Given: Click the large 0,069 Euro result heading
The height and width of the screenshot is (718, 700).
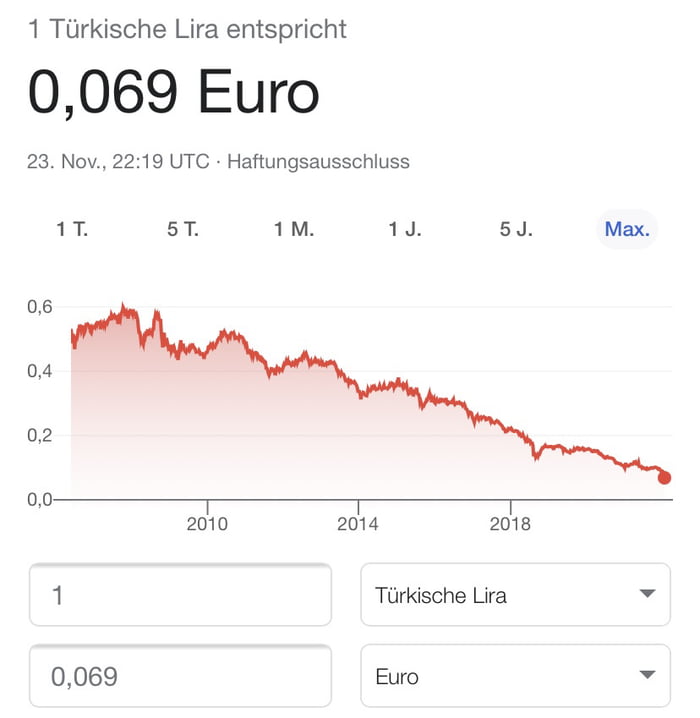Looking at the screenshot, I should (174, 93).
